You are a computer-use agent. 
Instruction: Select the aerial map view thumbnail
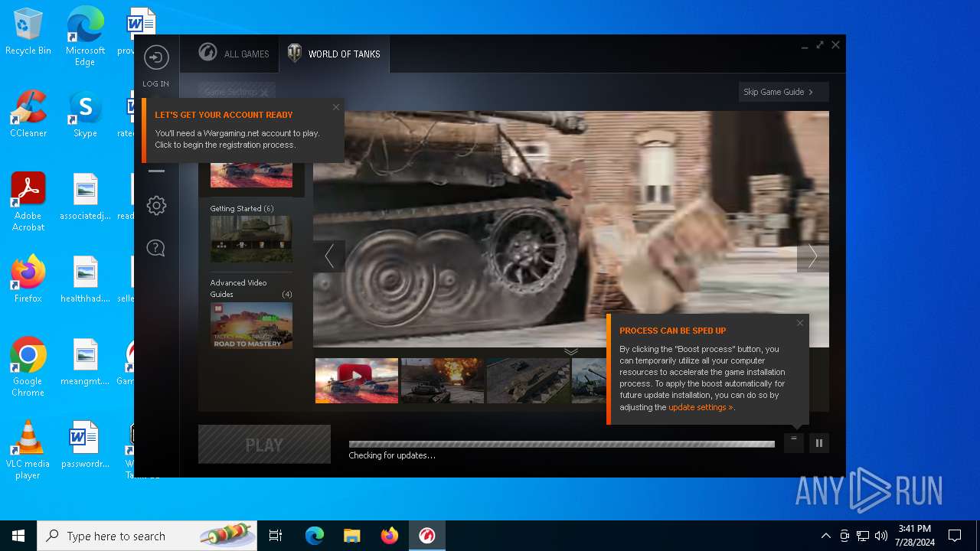(x=528, y=380)
